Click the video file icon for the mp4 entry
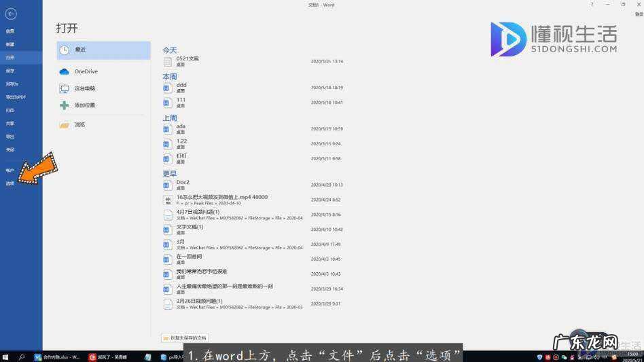 pyautogui.click(x=168, y=200)
